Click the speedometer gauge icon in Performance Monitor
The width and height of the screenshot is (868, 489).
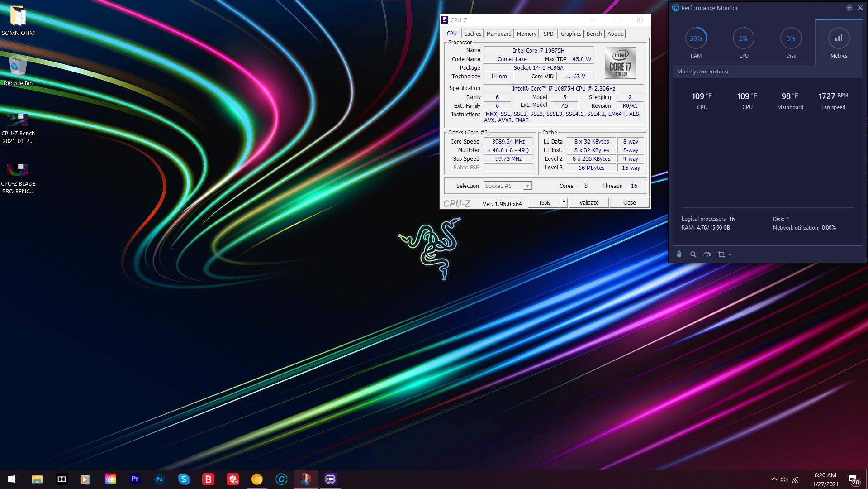(x=707, y=254)
